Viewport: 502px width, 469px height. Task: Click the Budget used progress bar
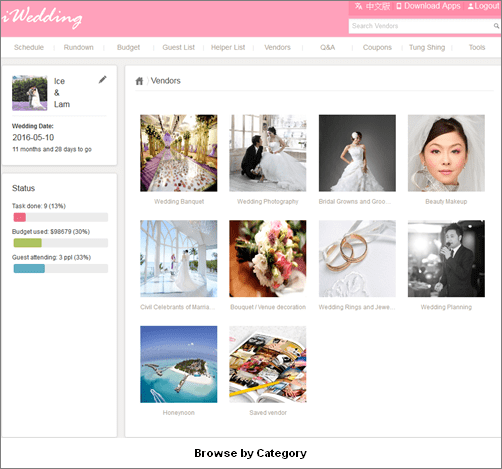61,243
